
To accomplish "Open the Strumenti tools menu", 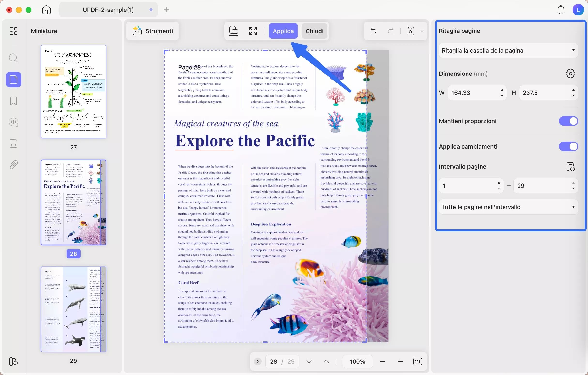I will point(153,31).
